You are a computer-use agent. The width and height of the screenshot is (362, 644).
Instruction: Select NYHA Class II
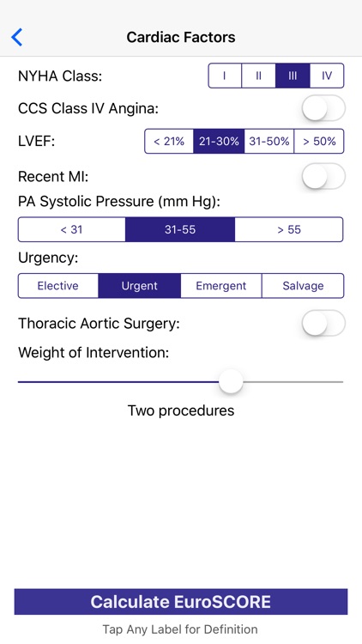(258, 76)
